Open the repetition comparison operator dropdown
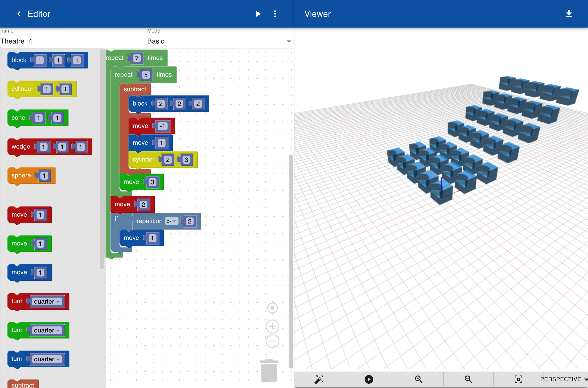 tap(171, 221)
